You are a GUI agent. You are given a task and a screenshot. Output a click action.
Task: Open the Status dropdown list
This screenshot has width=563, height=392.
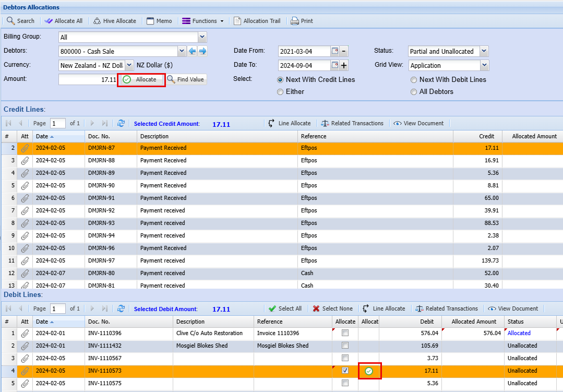tap(484, 51)
